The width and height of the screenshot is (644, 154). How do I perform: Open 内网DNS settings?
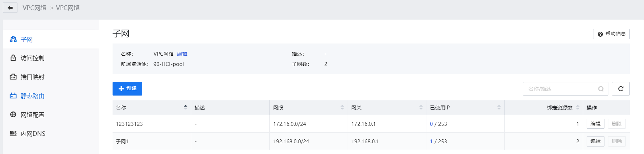(51, 133)
